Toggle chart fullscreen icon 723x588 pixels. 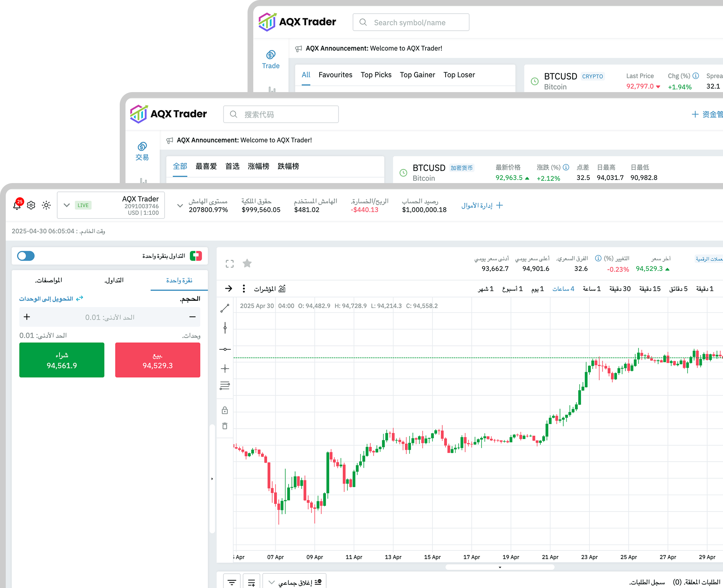pyautogui.click(x=229, y=264)
